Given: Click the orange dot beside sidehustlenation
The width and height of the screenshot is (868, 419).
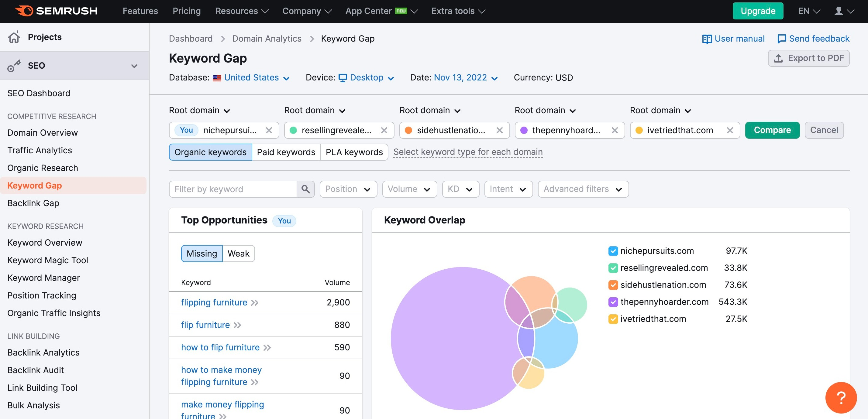Looking at the screenshot, I should pyautogui.click(x=408, y=130).
